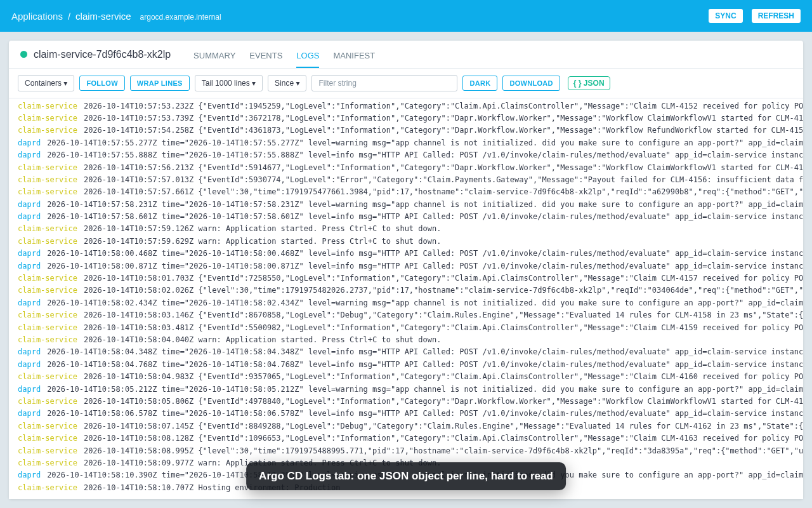The height and width of the screenshot is (508, 812).
Task: Click argocd.example.internal host label
Action: click(x=181, y=17)
